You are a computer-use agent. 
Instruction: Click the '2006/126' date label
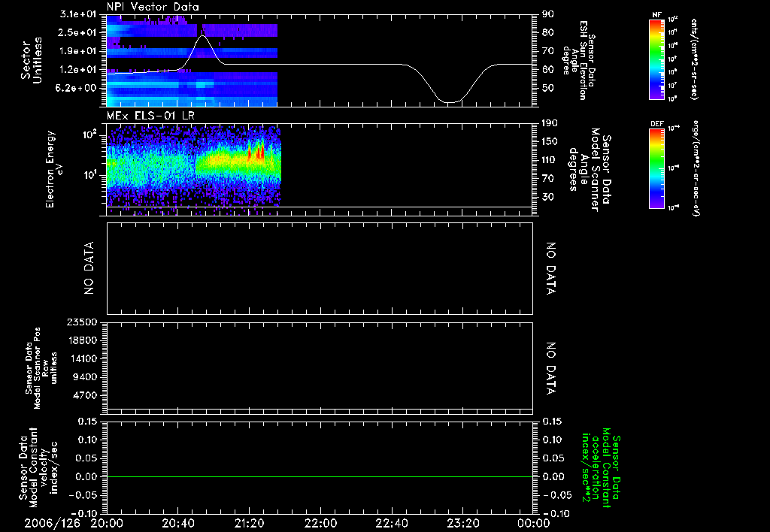(x=52, y=523)
